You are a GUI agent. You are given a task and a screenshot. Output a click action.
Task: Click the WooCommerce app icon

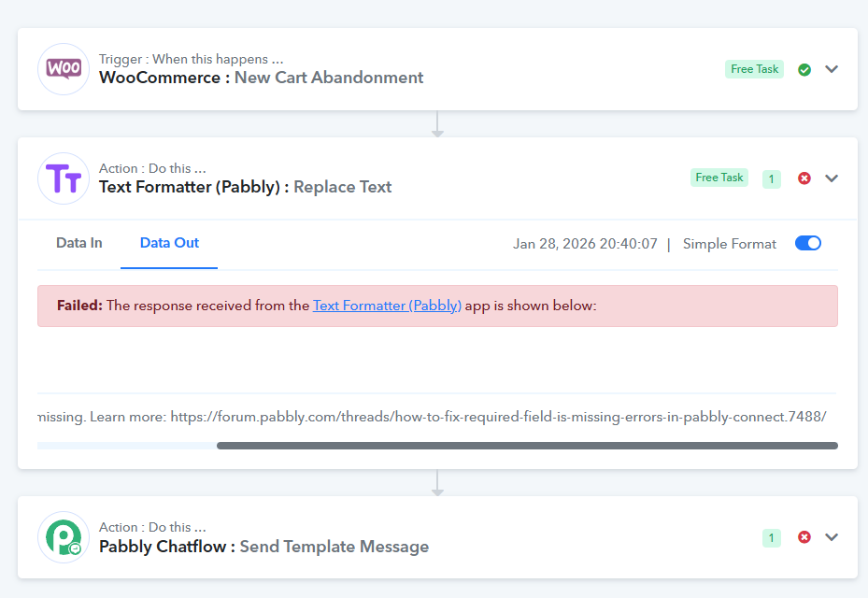(x=64, y=69)
